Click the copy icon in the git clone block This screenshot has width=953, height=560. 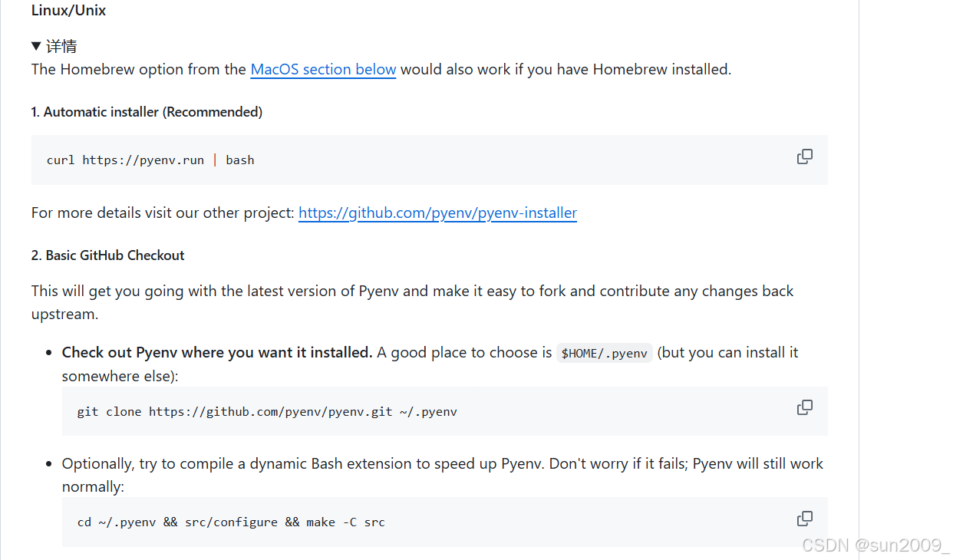pos(804,407)
